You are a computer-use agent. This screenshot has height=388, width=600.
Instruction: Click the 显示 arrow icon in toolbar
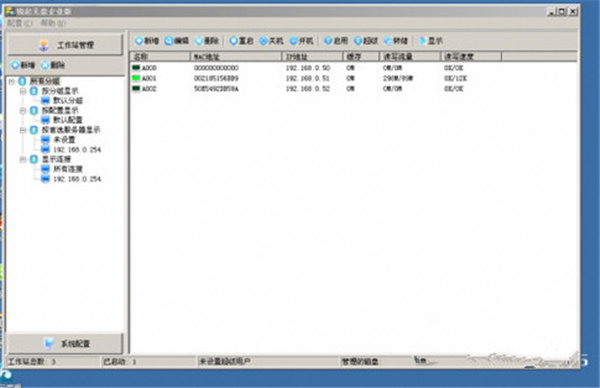point(431,41)
